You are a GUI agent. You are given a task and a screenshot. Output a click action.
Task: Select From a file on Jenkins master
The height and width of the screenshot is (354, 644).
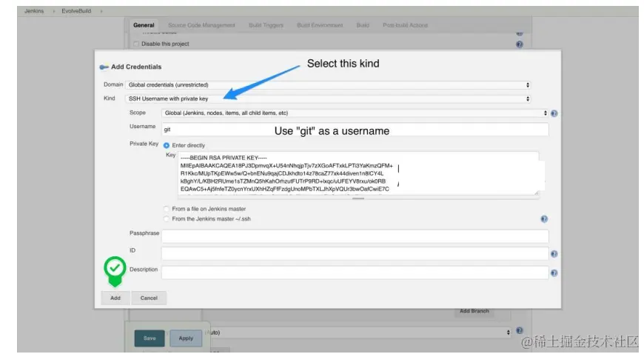click(167, 209)
